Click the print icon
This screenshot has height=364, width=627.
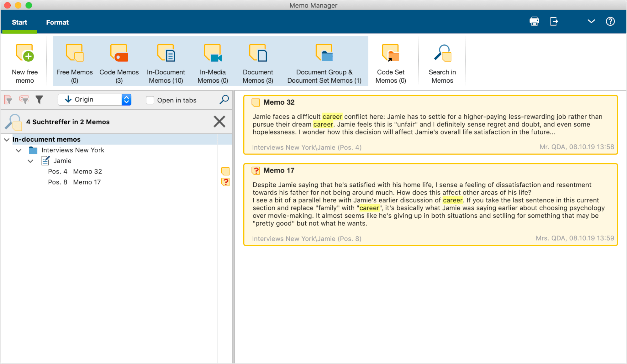534,22
